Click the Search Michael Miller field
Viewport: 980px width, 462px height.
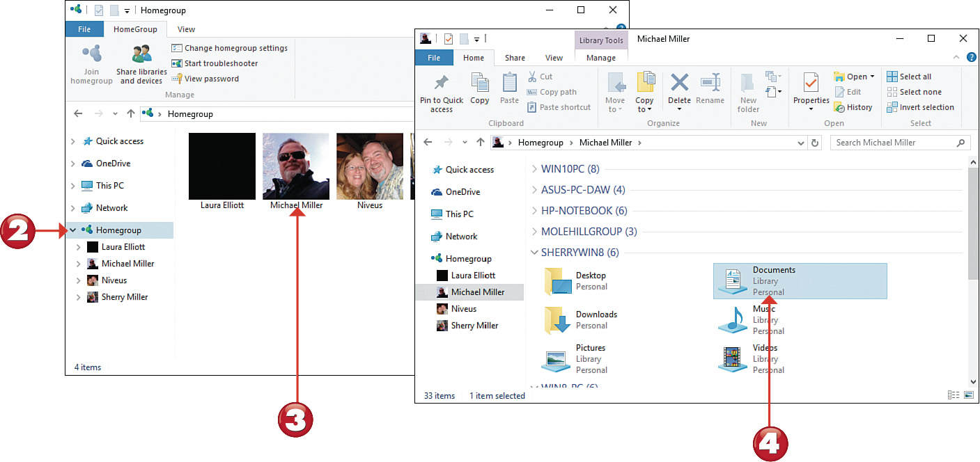(x=900, y=143)
